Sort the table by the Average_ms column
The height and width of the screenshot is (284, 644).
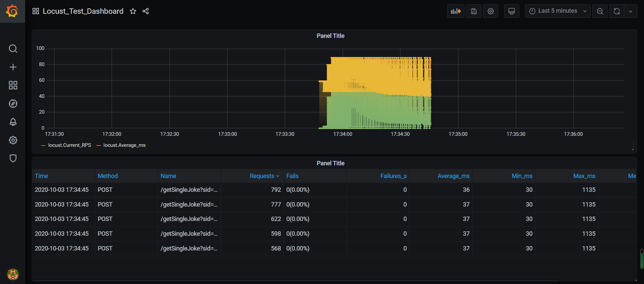[453, 176]
